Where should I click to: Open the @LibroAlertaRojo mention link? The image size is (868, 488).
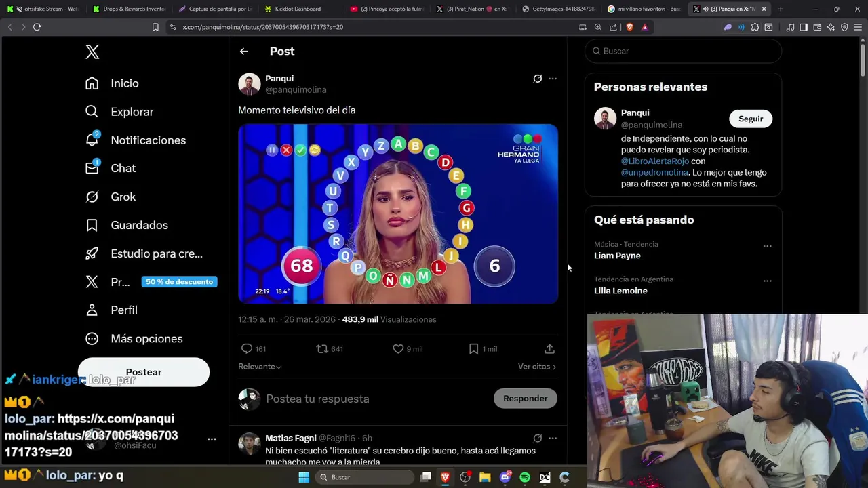pos(655,161)
